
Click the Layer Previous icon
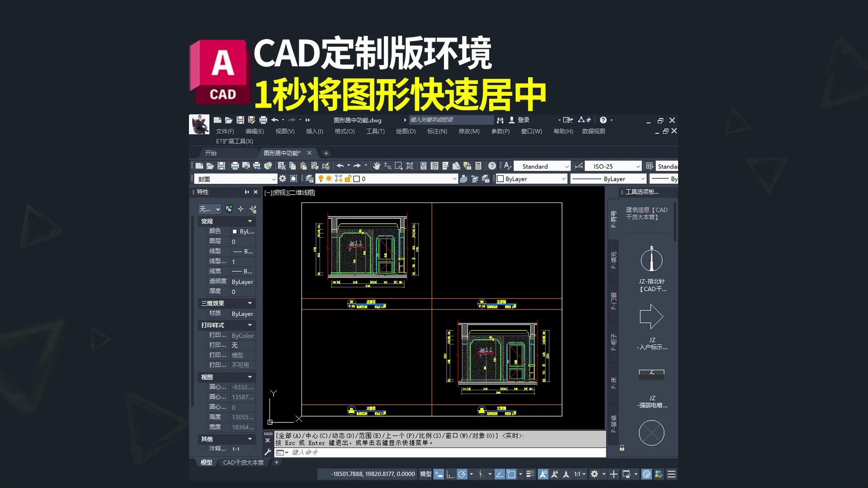(475, 178)
